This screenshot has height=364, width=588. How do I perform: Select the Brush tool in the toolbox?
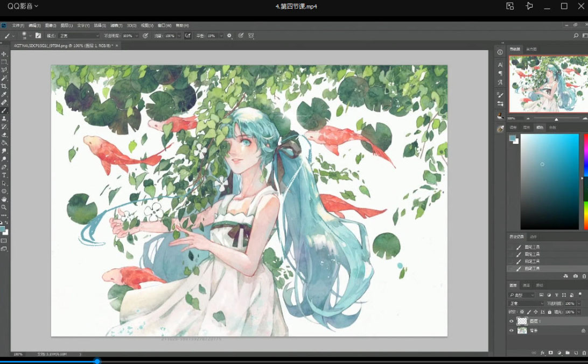pyautogui.click(x=4, y=110)
